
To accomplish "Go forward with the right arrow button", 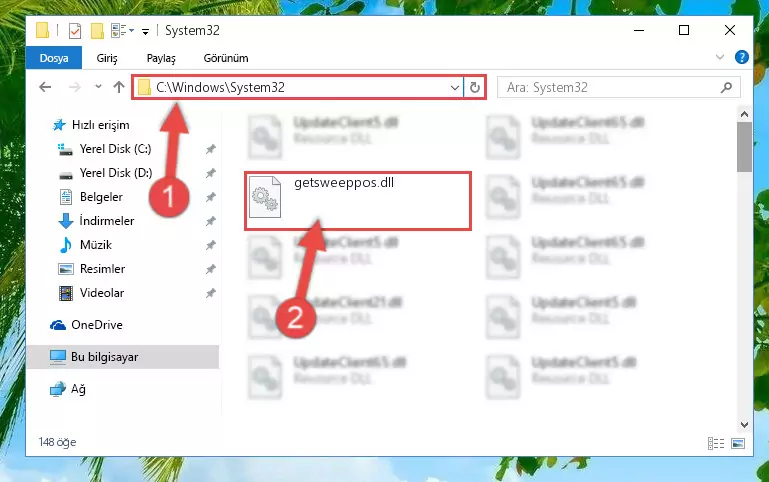I will 75,87.
